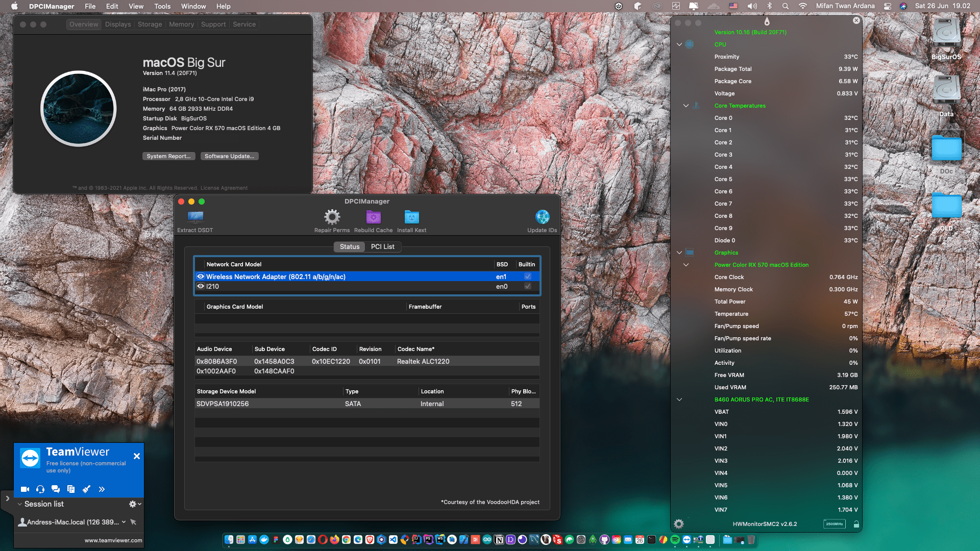Open the Displays tab in About This Mac
The image size is (980, 551).
coord(118,24)
